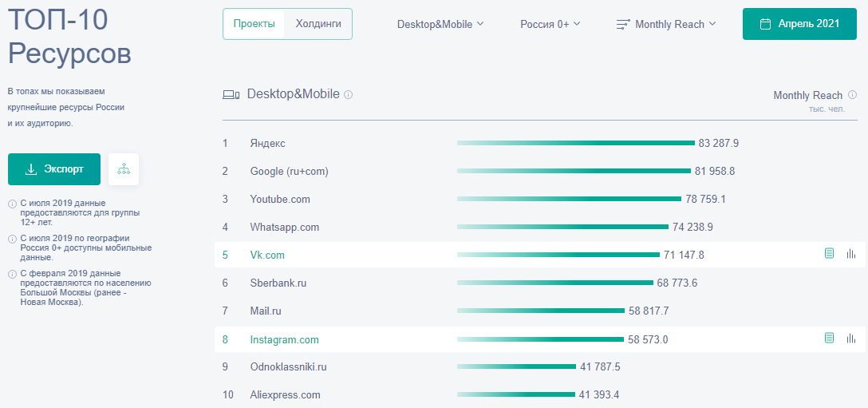Image resolution: width=868 pixels, height=408 pixels.
Task: Click the document icon in Vk.com row
Action: [829, 254]
